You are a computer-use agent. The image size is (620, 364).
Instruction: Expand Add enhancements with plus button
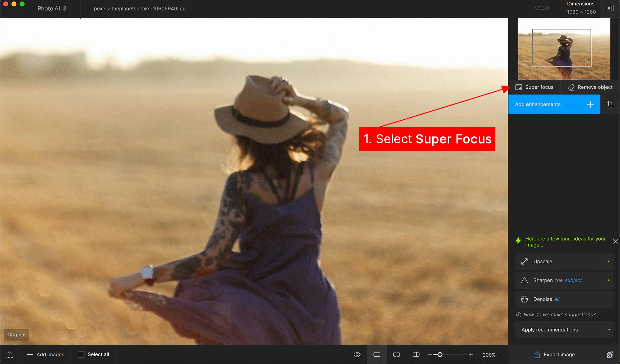(590, 104)
